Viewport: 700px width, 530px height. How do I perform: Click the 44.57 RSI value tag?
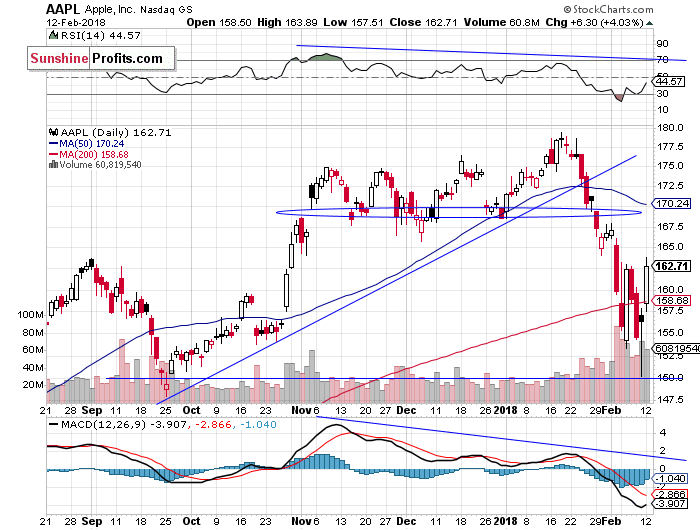click(668, 82)
